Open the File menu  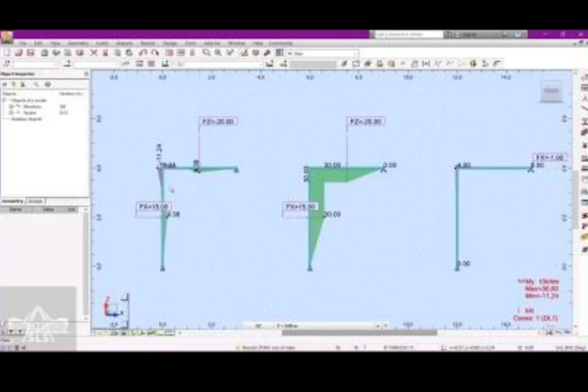(22, 44)
